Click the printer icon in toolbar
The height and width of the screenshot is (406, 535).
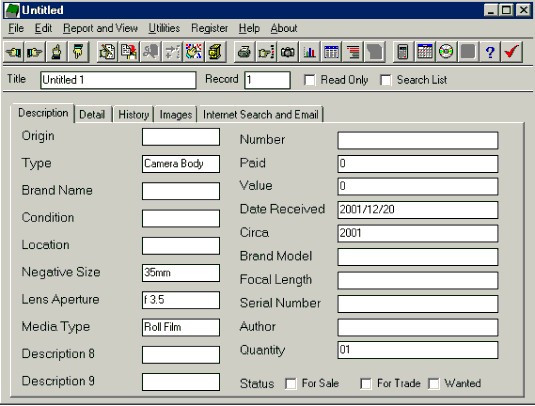(244, 52)
